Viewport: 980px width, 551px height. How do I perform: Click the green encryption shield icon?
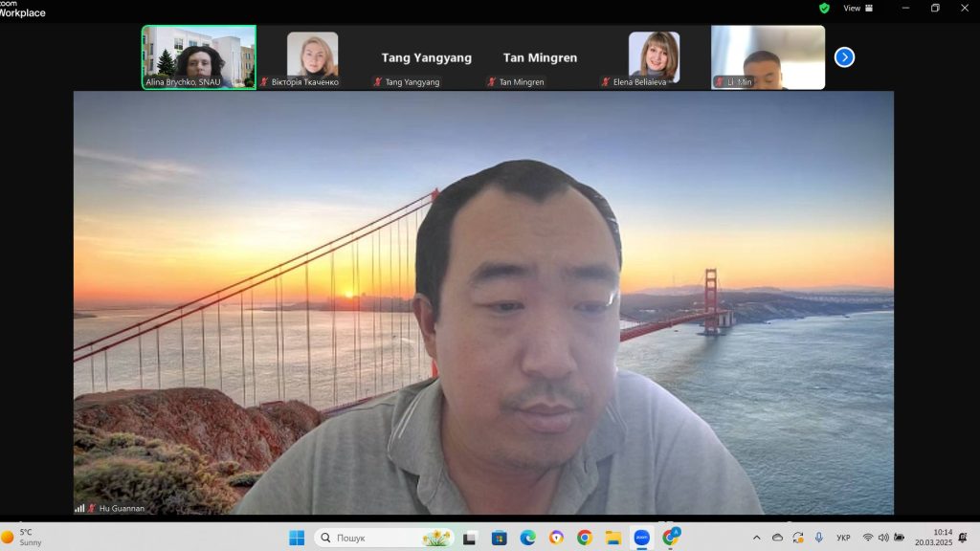(x=824, y=8)
